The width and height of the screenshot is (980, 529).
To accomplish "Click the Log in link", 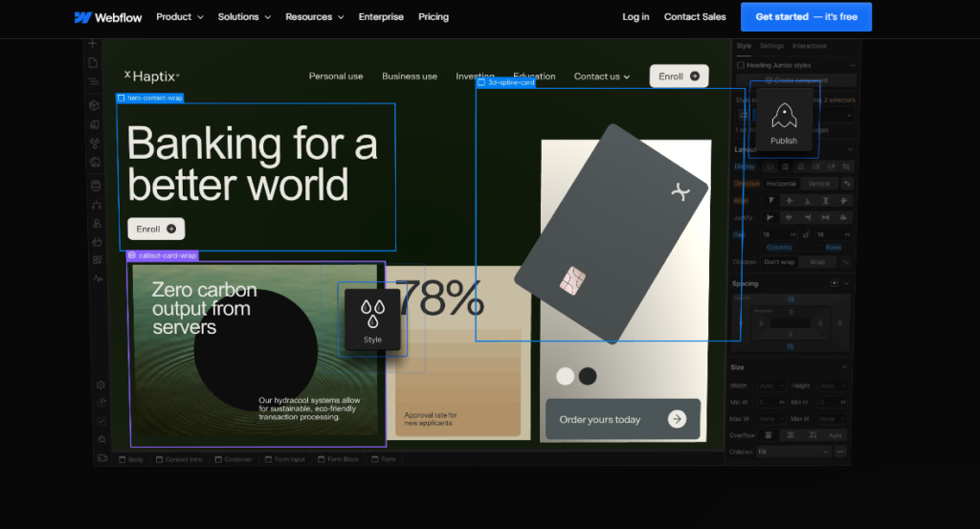I will [635, 17].
